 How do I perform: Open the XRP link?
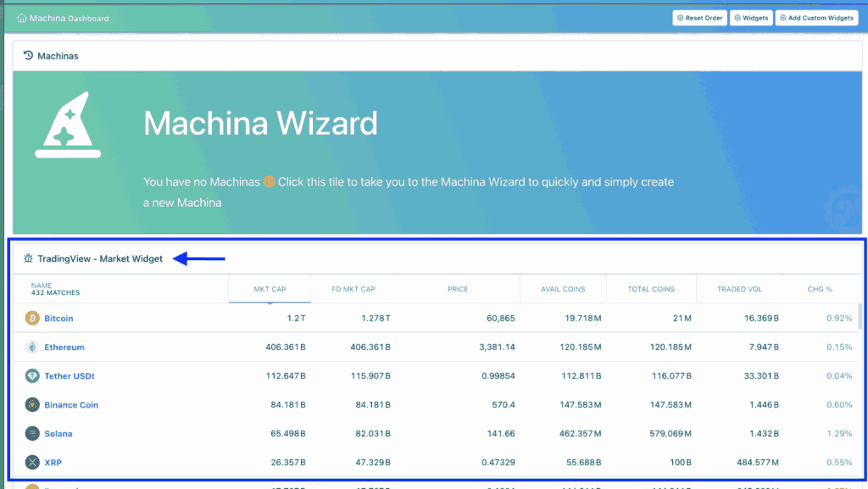coord(53,462)
